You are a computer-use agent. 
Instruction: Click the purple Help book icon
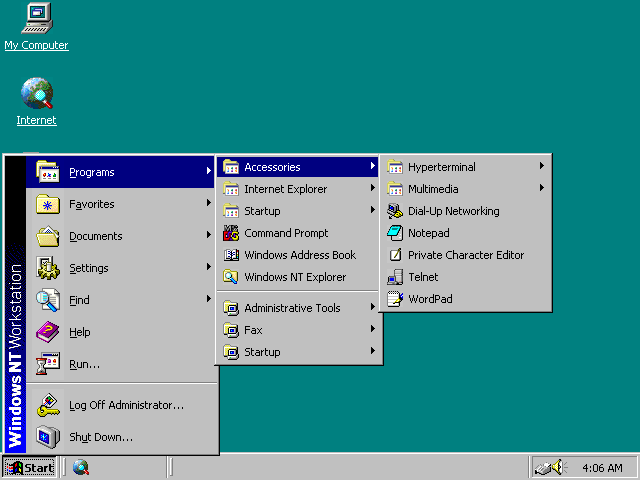point(48,332)
